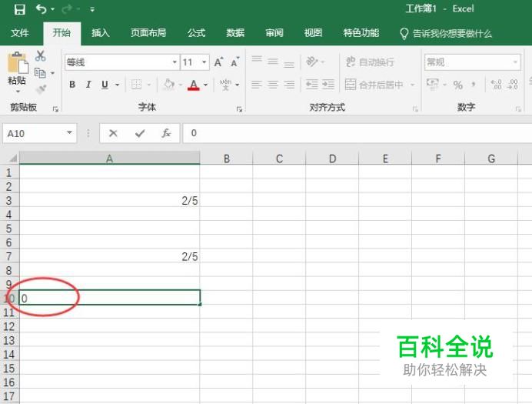Click Increase Indent icon
Image resolution: width=532 pixels, height=404 pixels.
[328, 85]
